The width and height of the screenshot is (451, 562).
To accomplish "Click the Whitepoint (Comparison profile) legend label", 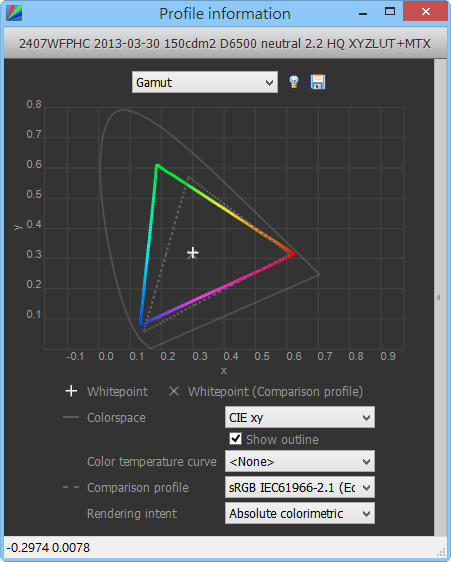I will pyautogui.click(x=275, y=391).
